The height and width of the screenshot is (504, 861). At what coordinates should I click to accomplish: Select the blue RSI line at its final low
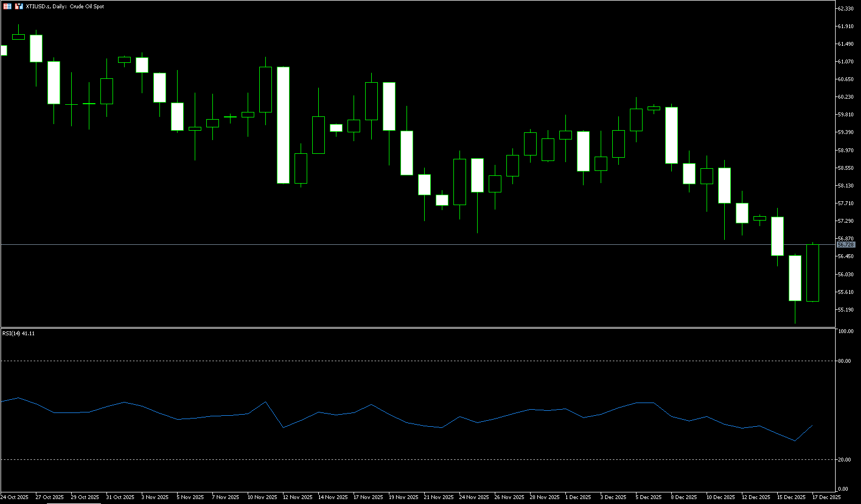[x=794, y=441]
